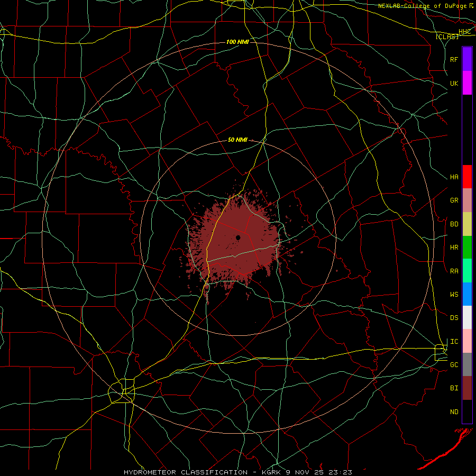This screenshot has height=476, width=476.
Task: Click the BD legend label
Action: pyautogui.click(x=454, y=224)
